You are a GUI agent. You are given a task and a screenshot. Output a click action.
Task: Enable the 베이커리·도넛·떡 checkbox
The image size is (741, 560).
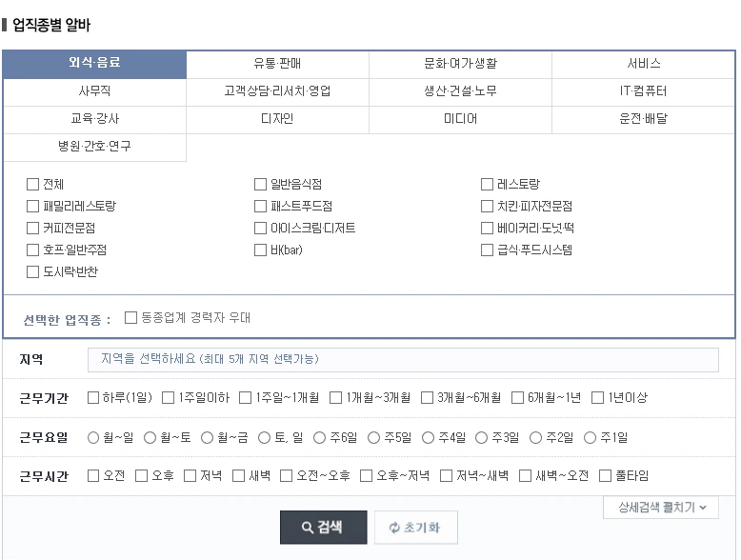487,229
